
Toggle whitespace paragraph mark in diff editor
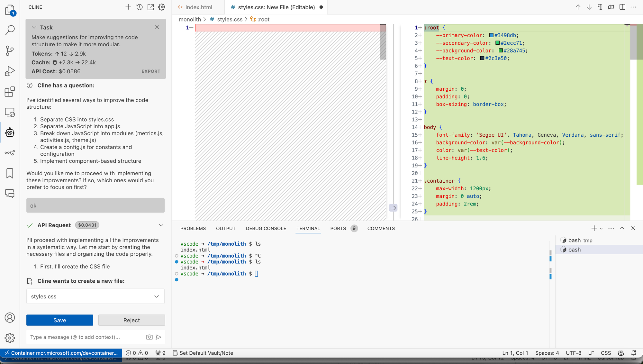(x=600, y=7)
